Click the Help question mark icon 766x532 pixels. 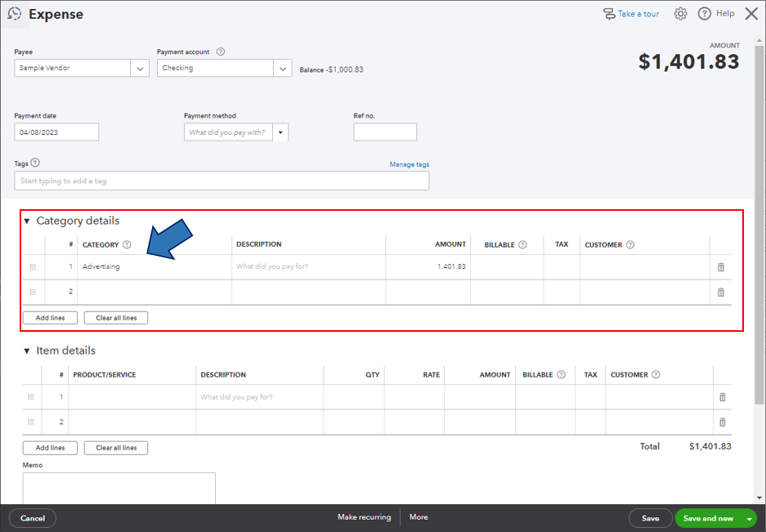(x=704, y=14)
